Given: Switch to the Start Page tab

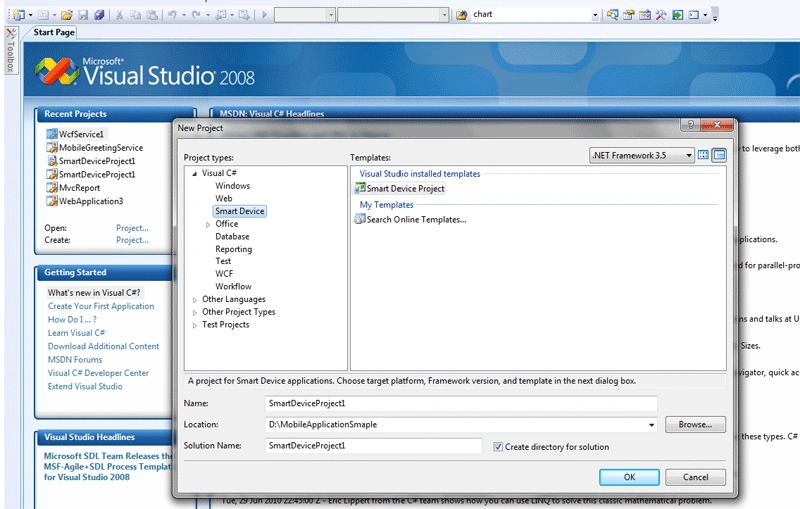Looking at the screenshot, I should point(54,32).
